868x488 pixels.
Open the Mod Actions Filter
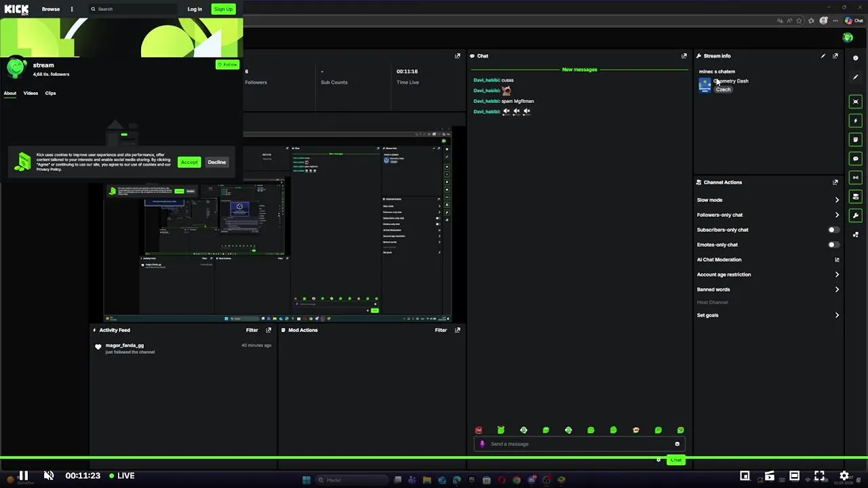tap(441, 330)
